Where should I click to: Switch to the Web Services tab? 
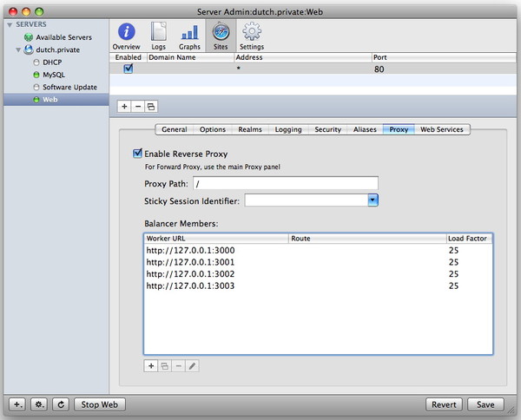442,129
